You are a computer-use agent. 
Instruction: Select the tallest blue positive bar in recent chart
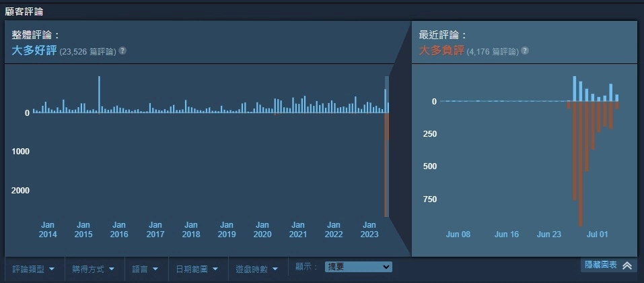pos(574,88)
